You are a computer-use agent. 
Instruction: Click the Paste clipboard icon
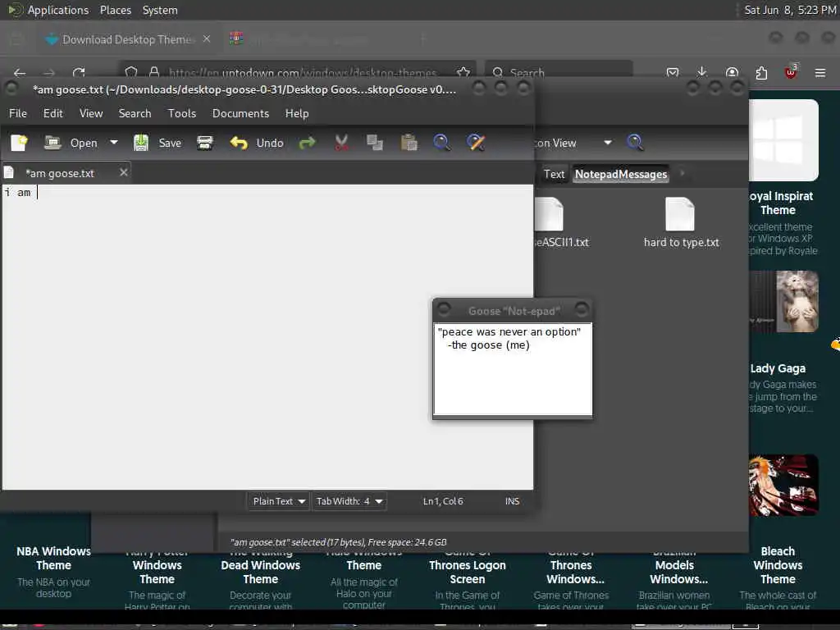pyautogui.click(x=409, y=143)
